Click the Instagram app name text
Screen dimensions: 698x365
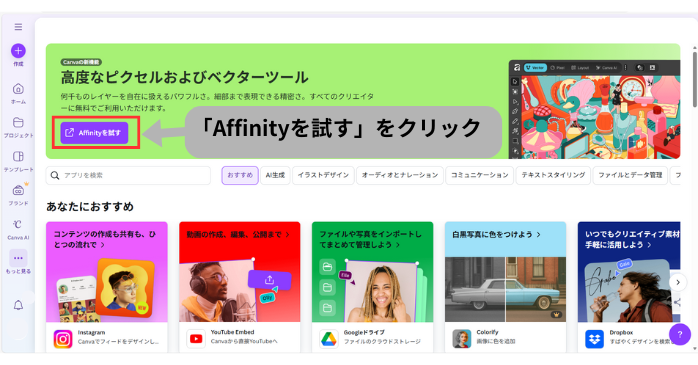[x=91, y=333]
